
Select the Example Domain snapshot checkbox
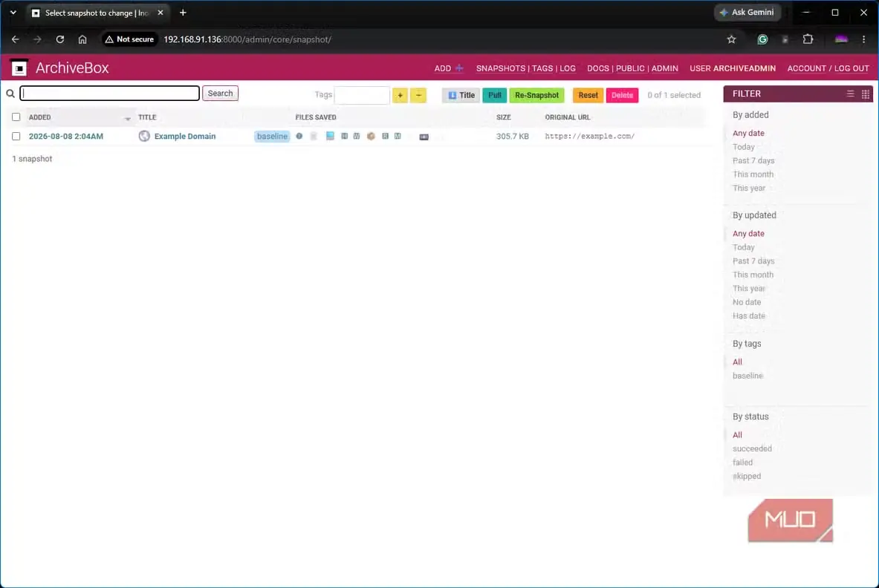(x=16, y=136)
